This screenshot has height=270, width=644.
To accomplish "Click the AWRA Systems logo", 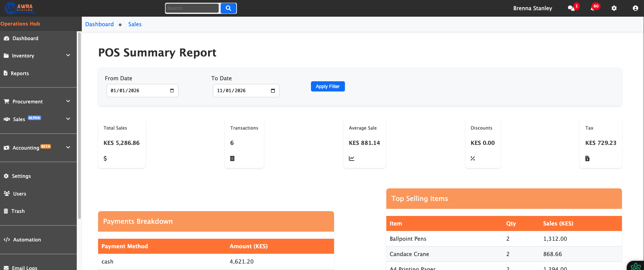I will 19,8.
